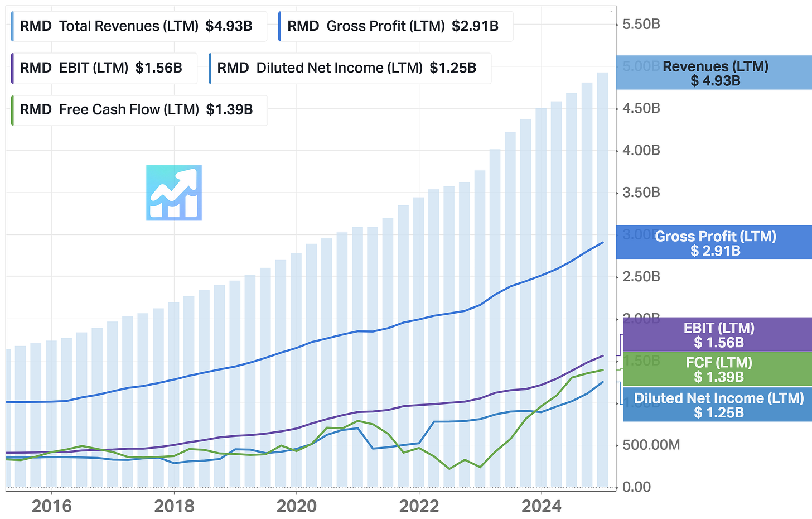
Task: Click the purple EBIT (LTM) $1.56B label
Action: 718,335
